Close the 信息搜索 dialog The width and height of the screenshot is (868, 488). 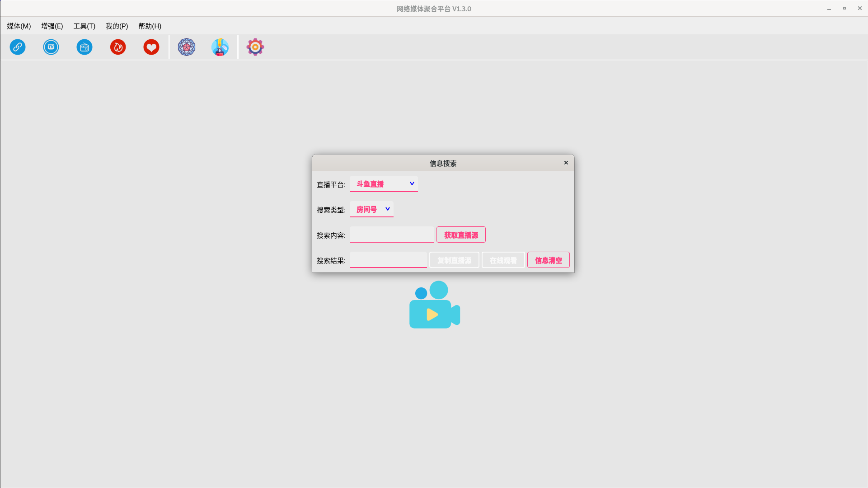[566, 163]
